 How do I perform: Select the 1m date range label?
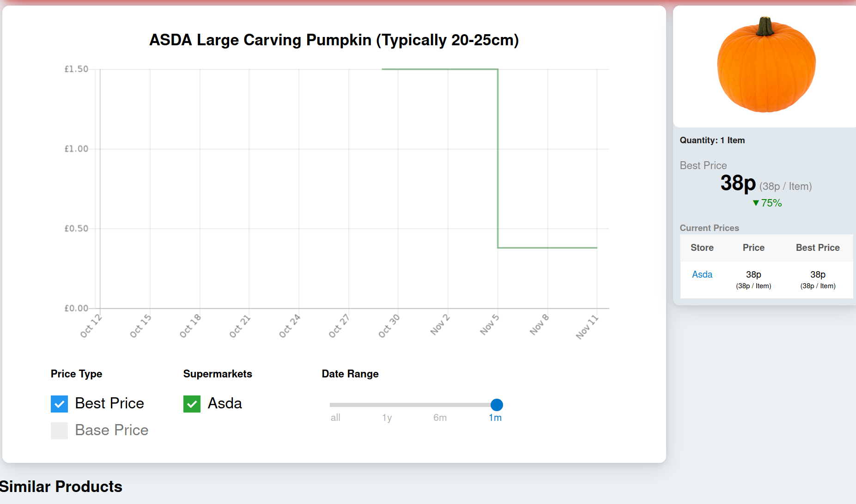(495, 418)
